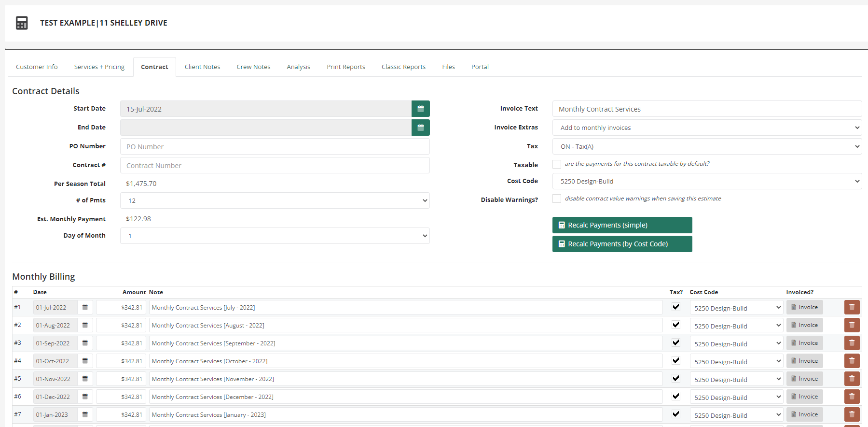Edit the note for August 2022 payment
Screen dimensions: 868x427
pyautogui.click(x=405, y=325)
